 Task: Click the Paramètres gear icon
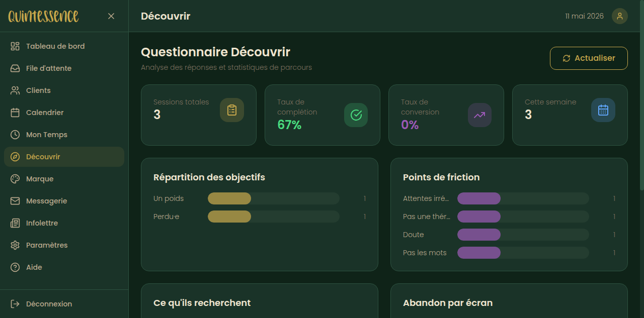click(x=15, y=245)
